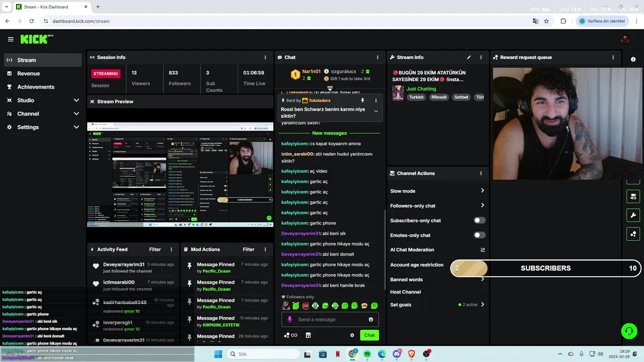Click the purple microphone icon in the message box
Viewport: 644px width, 362px height.
pos(289,319)
